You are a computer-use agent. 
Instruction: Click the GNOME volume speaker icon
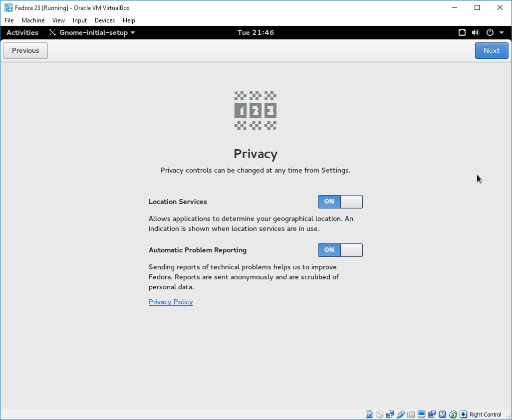(476, 32)
